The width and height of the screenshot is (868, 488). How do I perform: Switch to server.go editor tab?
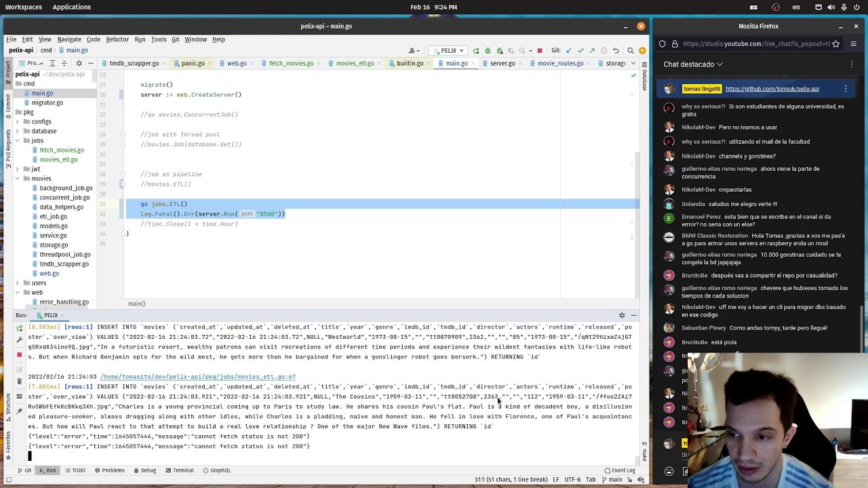click(502, 63)
